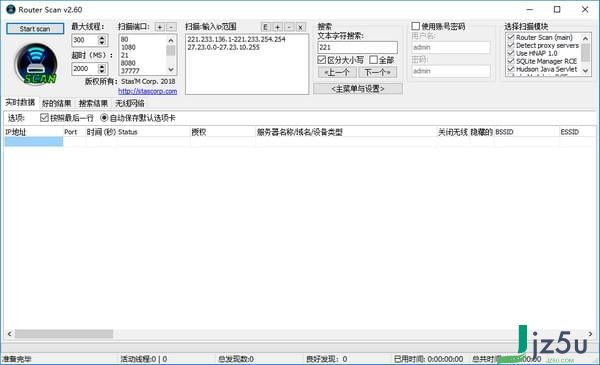Click the Start scan button
This screenshot has height=365, width=600.
pyautogui.click(x=35, y=29)
